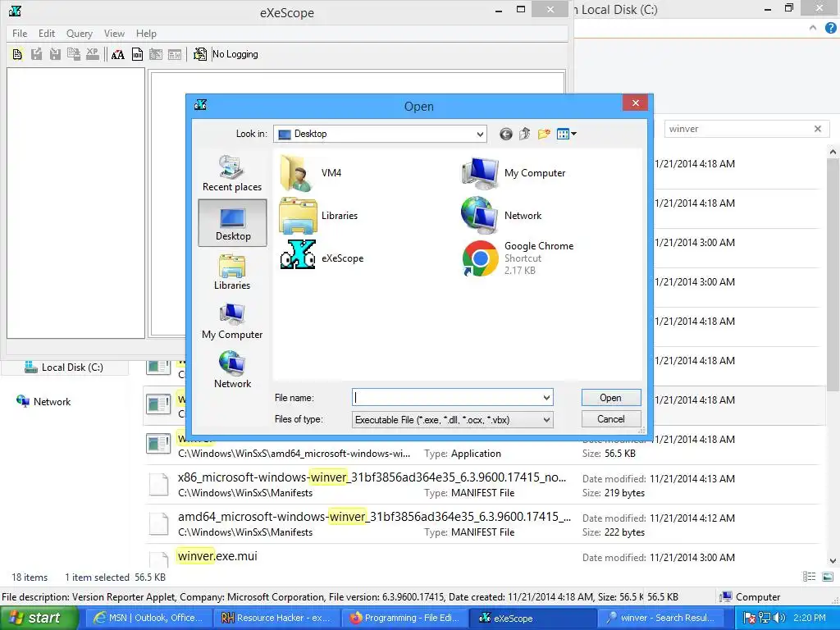This screenshot has height=630, width=840.
Task: Open the Query menu in eXeScope
Action: [80, 33]
